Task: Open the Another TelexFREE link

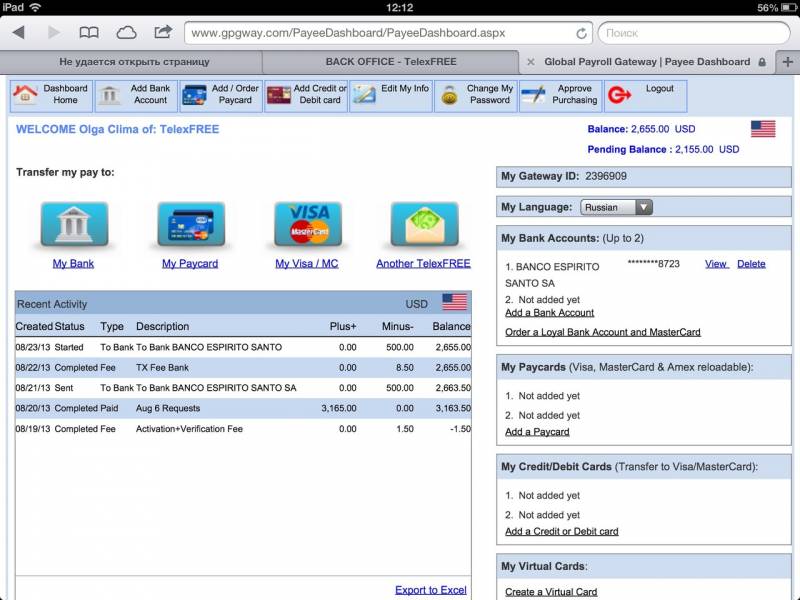Action: (x=423, y=263)
